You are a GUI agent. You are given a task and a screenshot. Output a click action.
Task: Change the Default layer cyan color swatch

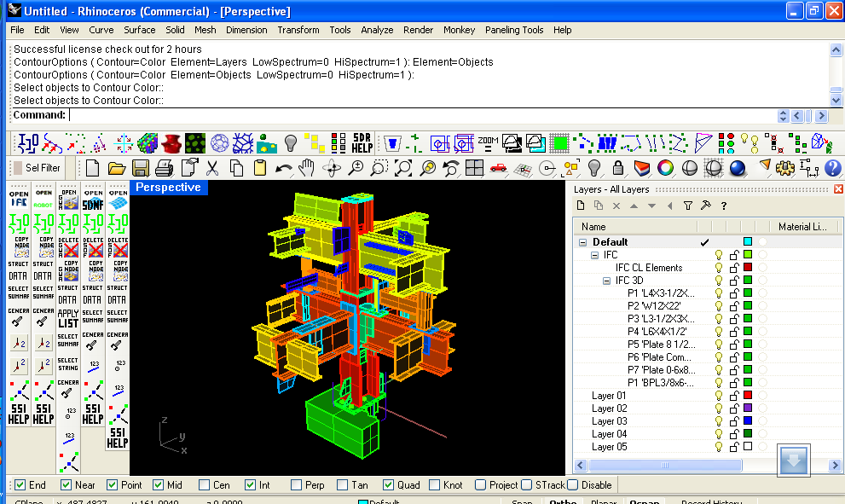[748, 241]
